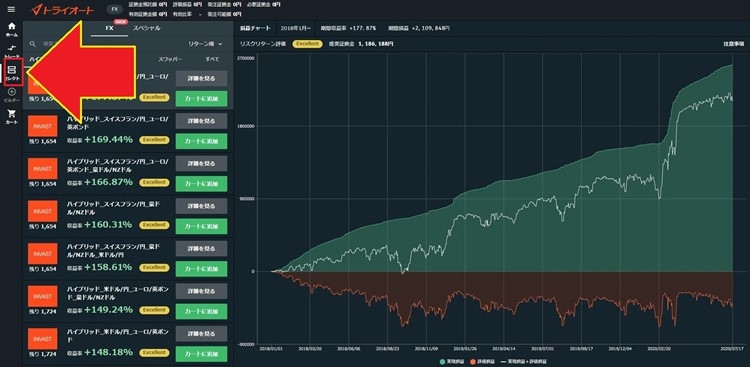Screen dimensions: 750x367
Task: Open the Select (セレクト) sidebar item
Action: click(12, 73)
